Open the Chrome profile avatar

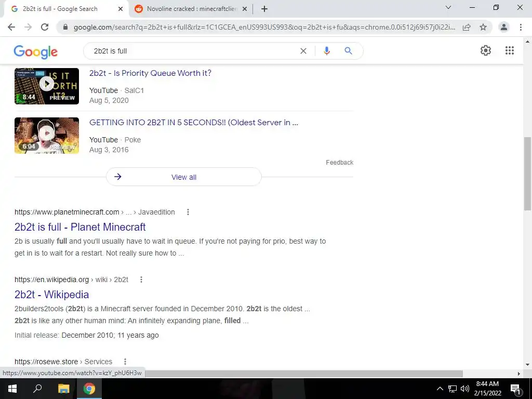[504, 27]
